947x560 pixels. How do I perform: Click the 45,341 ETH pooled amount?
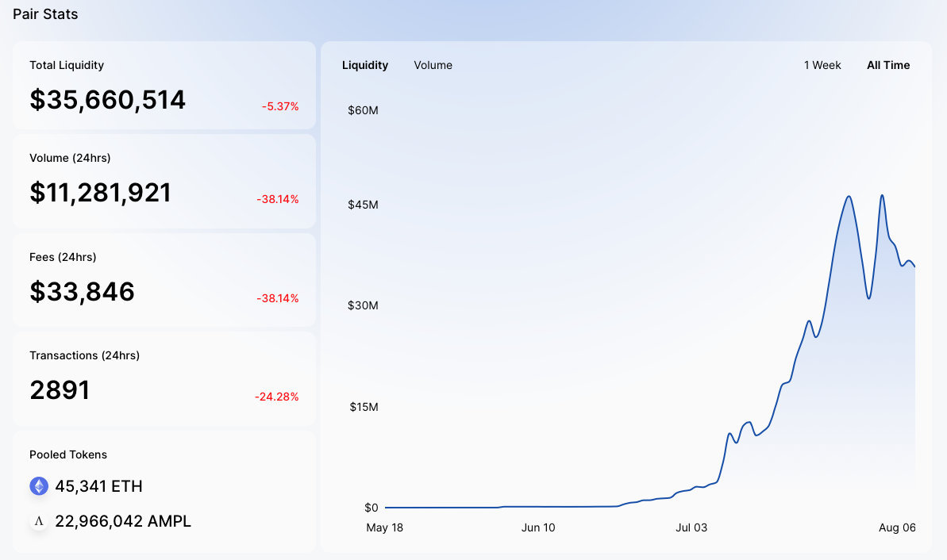(98, 486)
